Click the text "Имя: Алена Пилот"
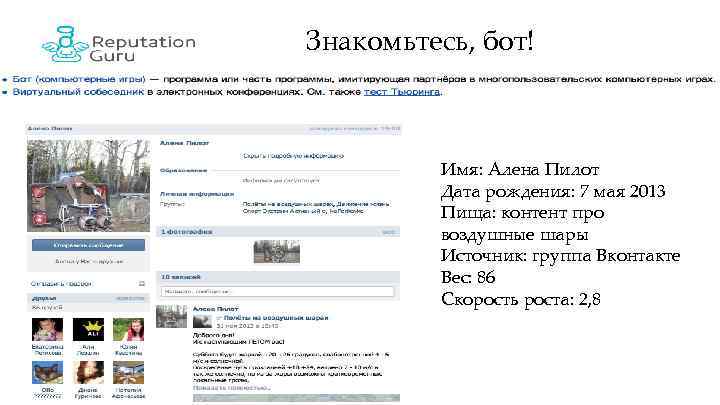Screen dimensions: 720x405 coord(520,169)
